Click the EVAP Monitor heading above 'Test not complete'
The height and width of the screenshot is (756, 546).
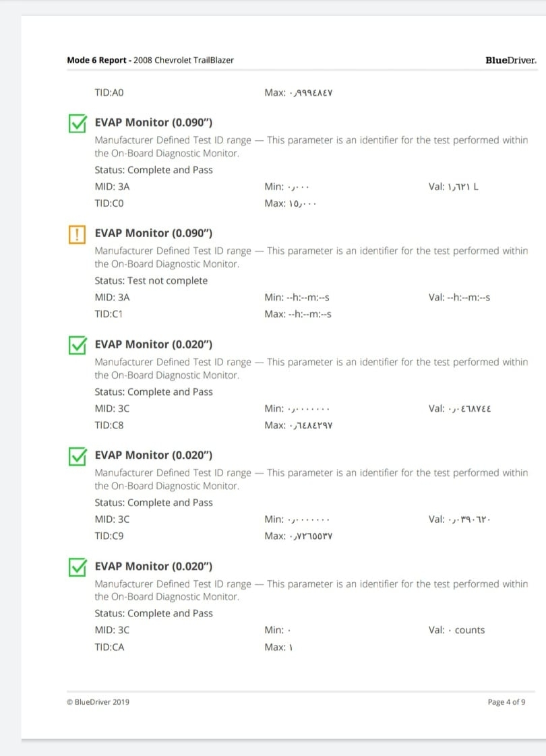click(154, 233)
